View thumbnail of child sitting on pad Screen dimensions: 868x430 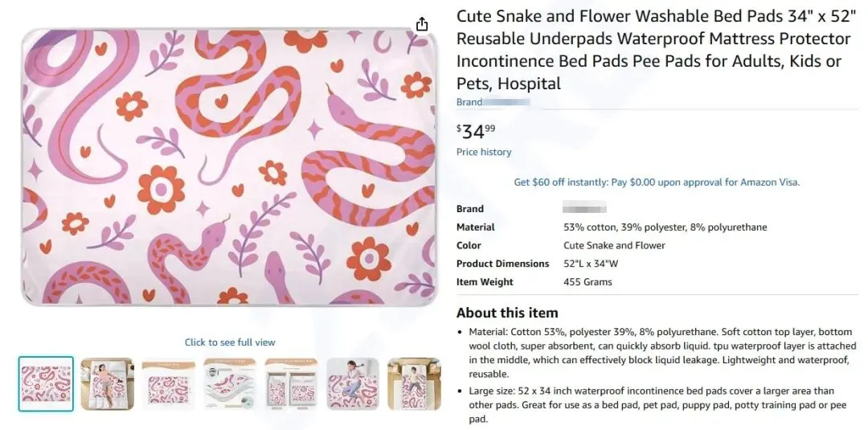(353, 383)
